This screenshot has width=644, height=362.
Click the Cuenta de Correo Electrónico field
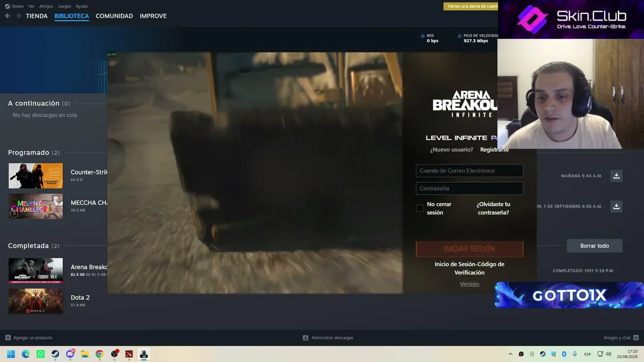469,171
